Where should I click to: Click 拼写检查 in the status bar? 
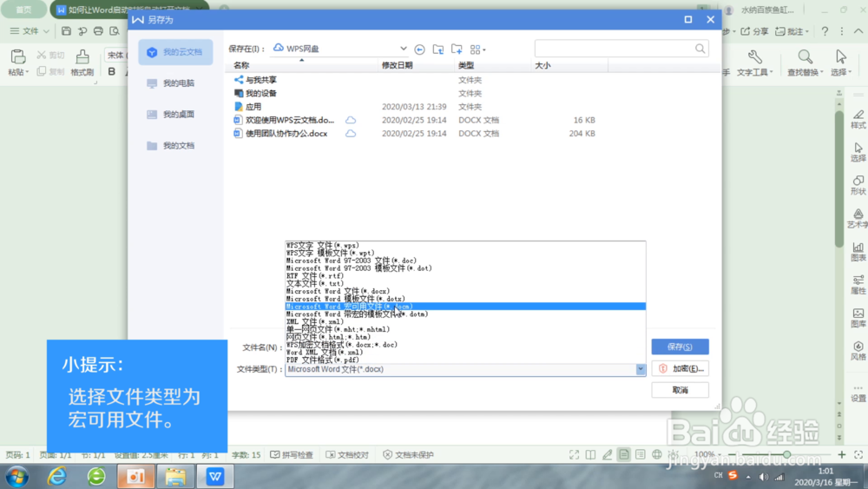pyautogui.click(x=292, y=454)
